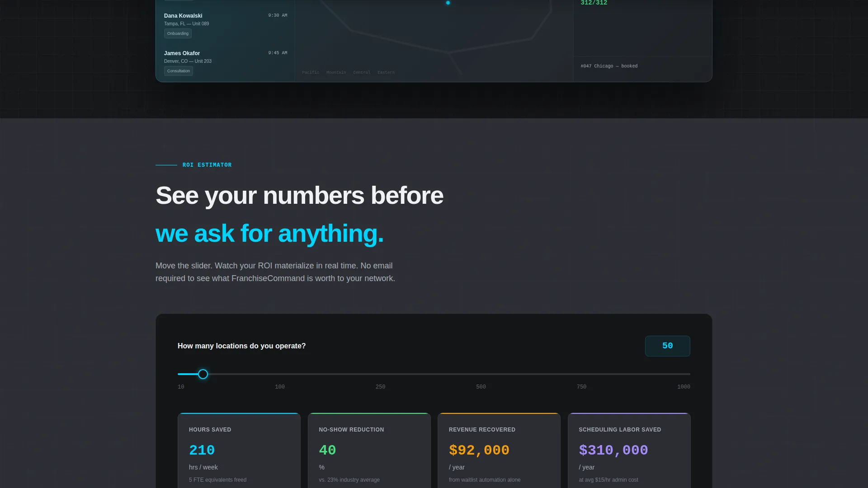Click the locations count field showing 50
Image resolution: width=868 pixels, height=488 pixels.
click(x=667, y=346)
